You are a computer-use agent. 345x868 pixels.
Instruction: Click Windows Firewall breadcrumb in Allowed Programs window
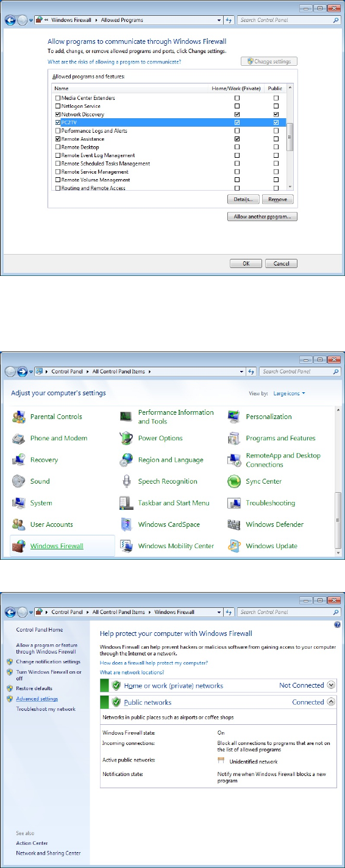(70, 20)
